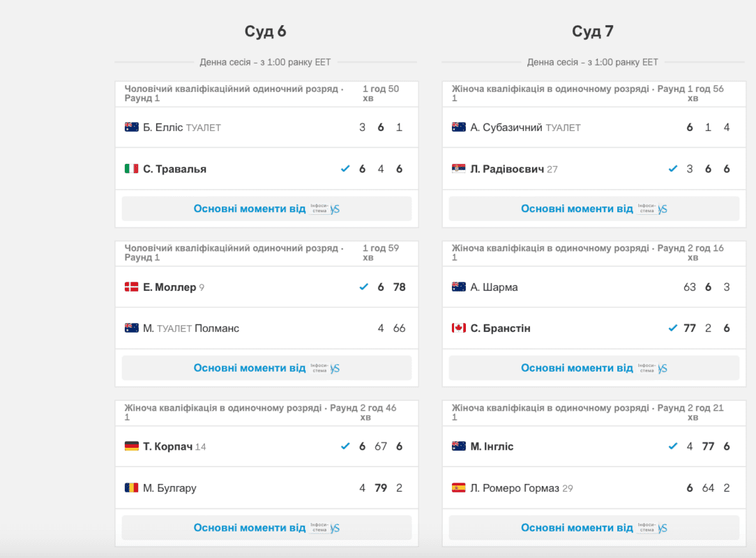756x558 pixels.
Task: Click the Australian flag beside Б. Елліс
Action: coord(131,127)
